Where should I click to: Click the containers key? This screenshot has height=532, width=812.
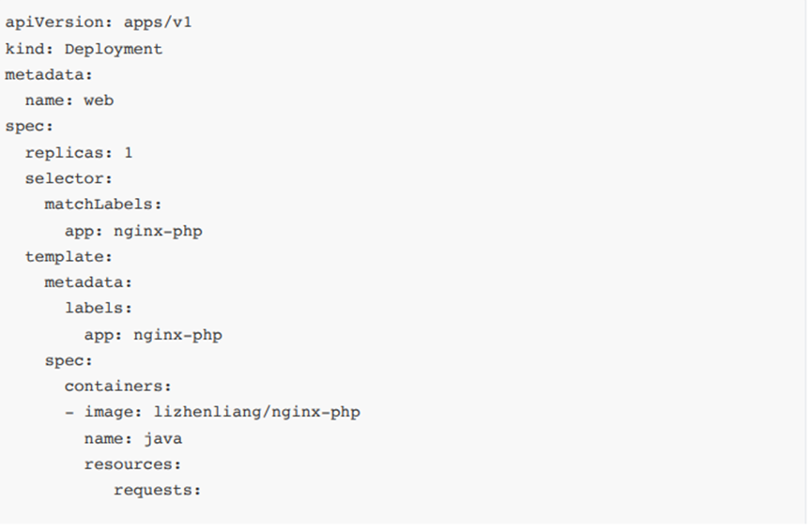tap(117, 386)
